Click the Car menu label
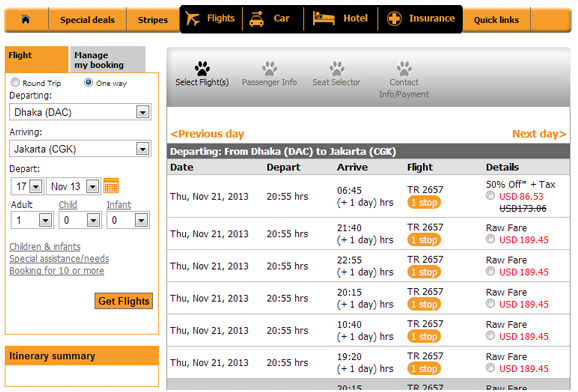578x392 pixels. [281, 18]
